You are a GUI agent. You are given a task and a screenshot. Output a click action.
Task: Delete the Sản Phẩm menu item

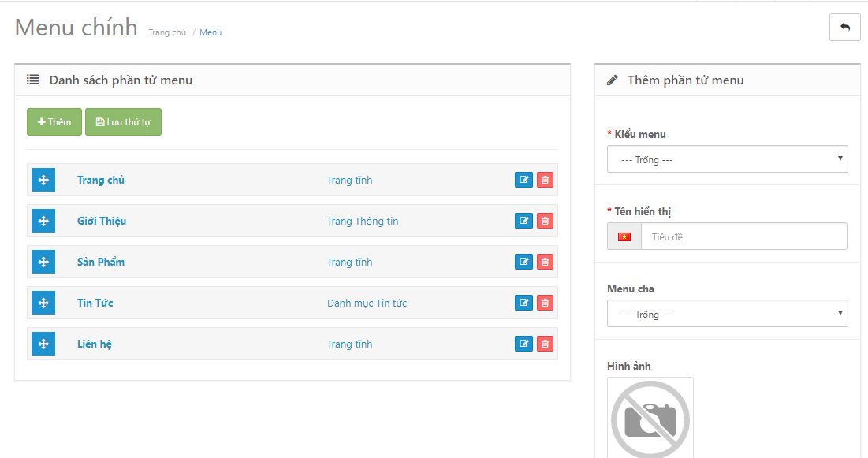tap(546, 262)
